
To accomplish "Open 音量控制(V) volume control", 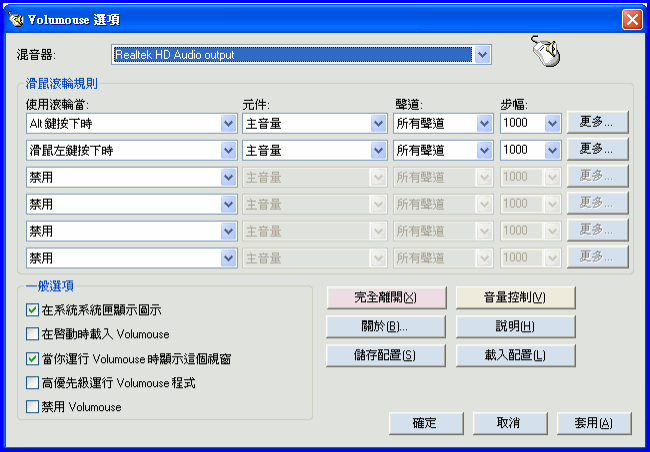I will pos(515,298).
